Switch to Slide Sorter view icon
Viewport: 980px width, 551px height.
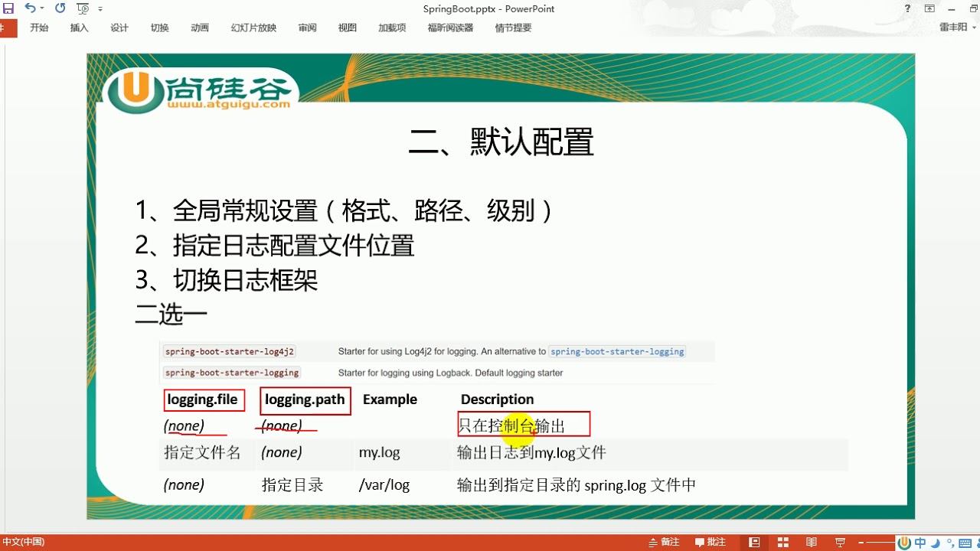click(782, 542)
